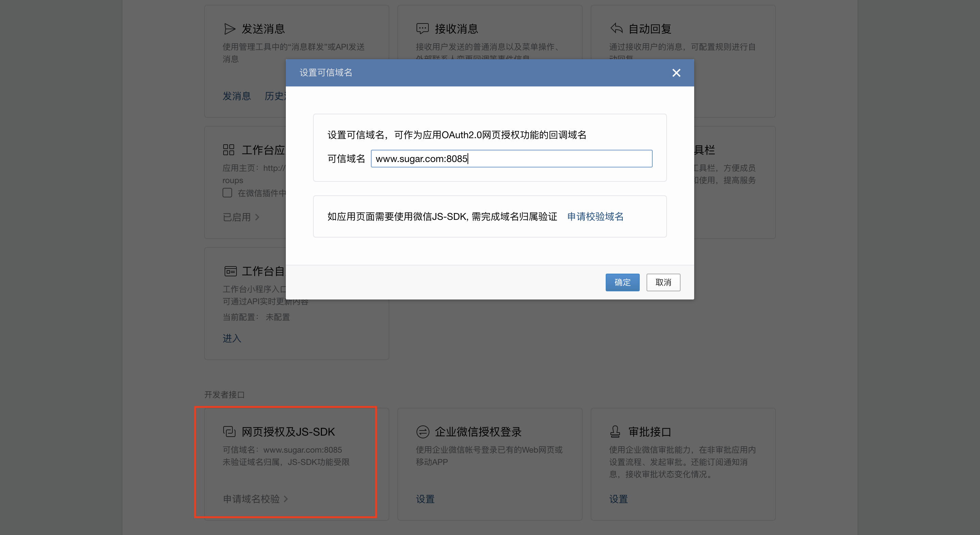This screenshot has height=535, width=980.
Task: Click 当前配置: 未配置 text
Action: coord(256,317)
